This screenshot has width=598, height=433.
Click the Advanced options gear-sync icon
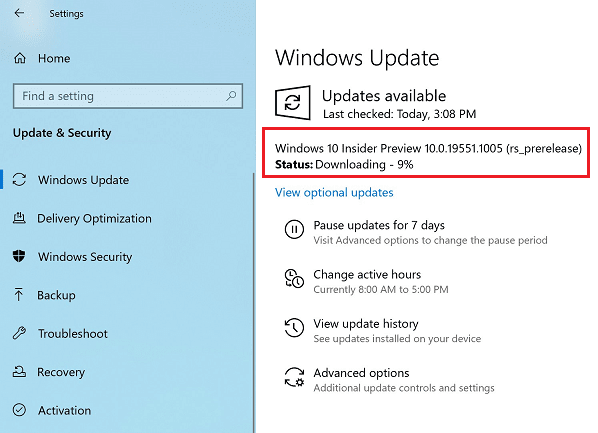[x=294, y=377]
